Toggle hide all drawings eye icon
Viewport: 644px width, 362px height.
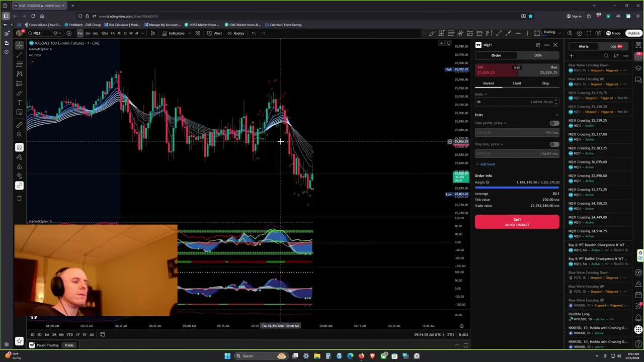pyautogui.click(x=19, y=176)
